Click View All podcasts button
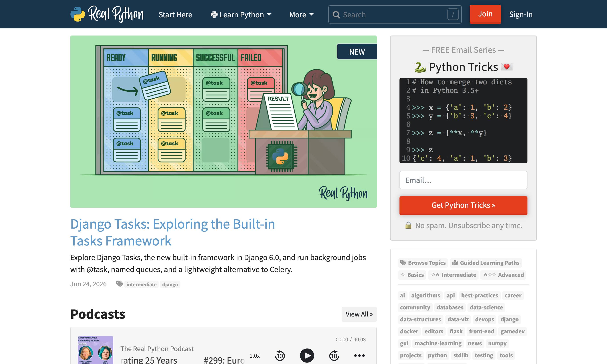The height and width of the screenshot is (364, 607). tap(359, 314)
